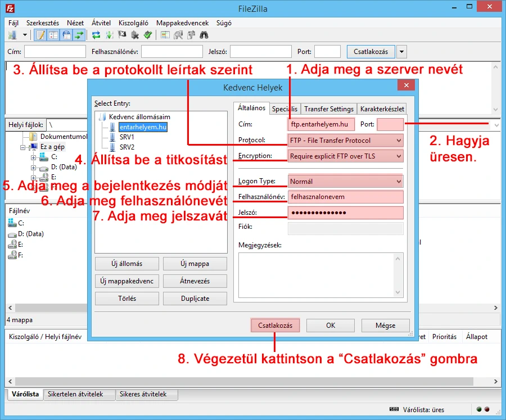The width and height of the screenshot is (506, 420).
Task: Click the Új mappakedvenc button
Action: (127, 281)
